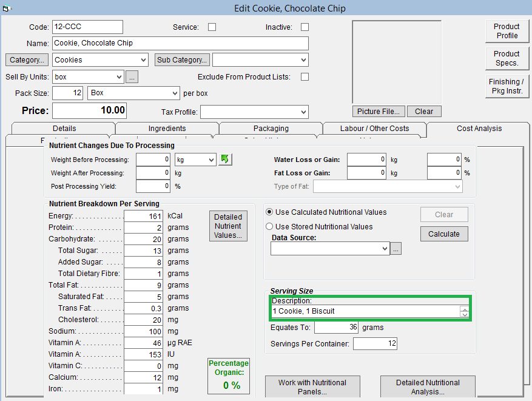532x401 pixels.
Task: Expand the Tax Profile dropdown
Action: point(303,112)
